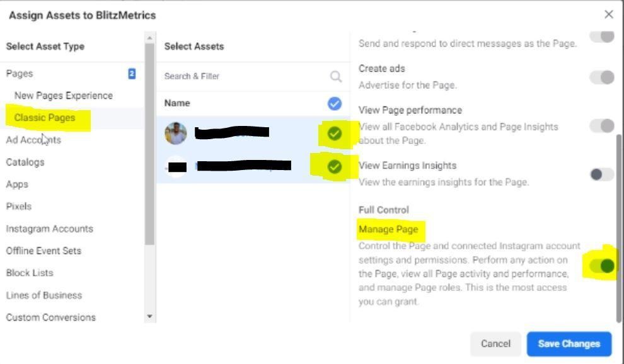This screenshot has width=624, height=364.
Task: Open New Pages Experience asset type
Action: click(x=63, y=96)
